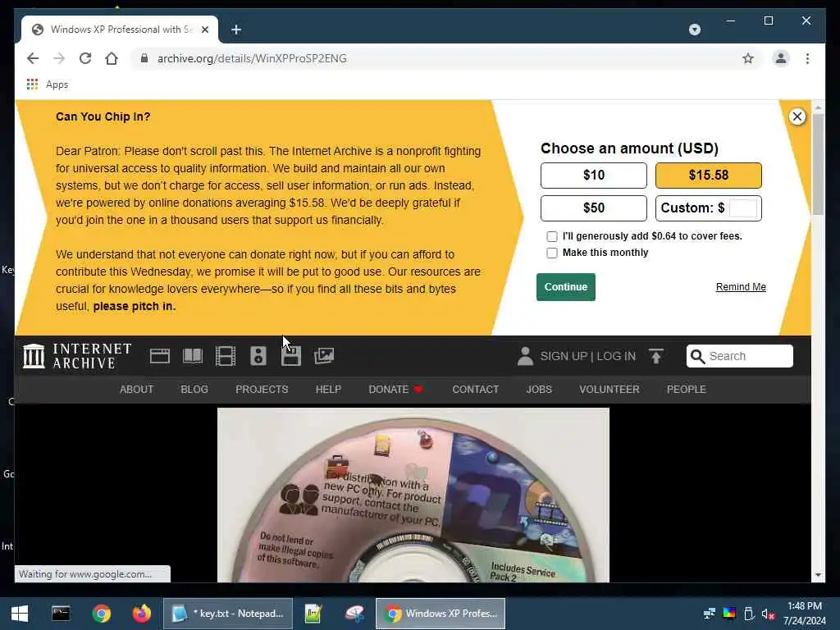Click the muted volume tray icon

[768, 614]
